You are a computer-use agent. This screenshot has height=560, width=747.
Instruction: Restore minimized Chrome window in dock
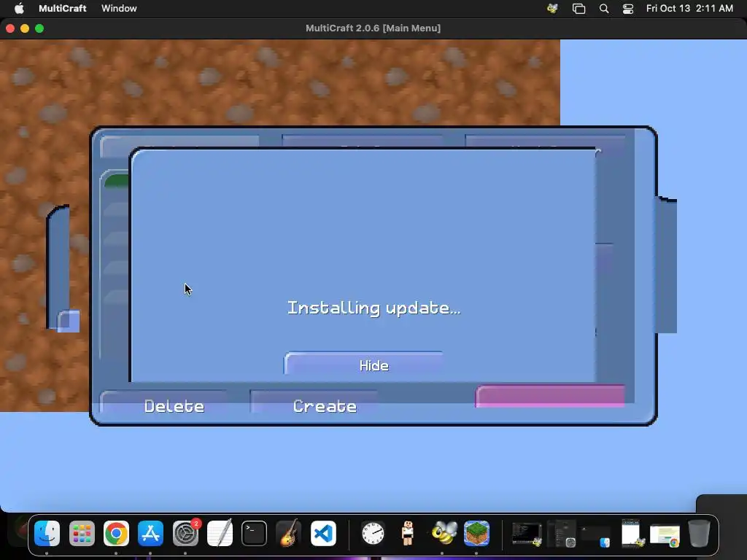tap(665, 535)
